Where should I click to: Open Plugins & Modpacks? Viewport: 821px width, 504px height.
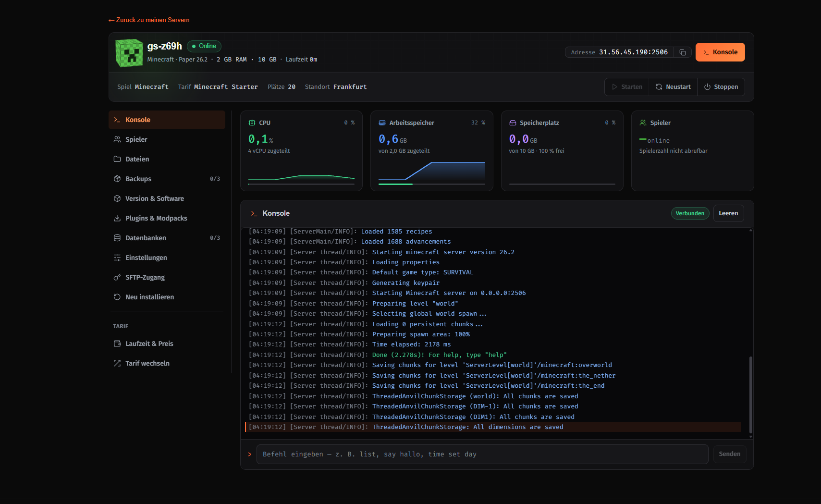167,218
